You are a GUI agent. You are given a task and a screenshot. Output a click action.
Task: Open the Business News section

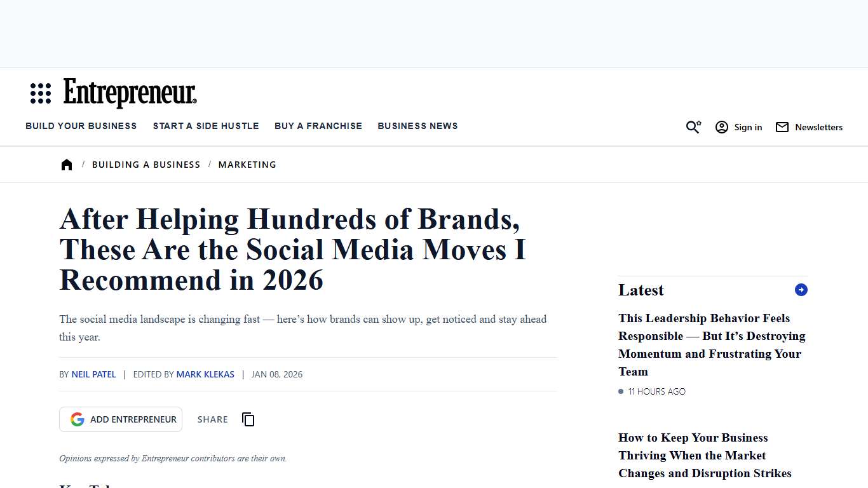click(417, 126)
